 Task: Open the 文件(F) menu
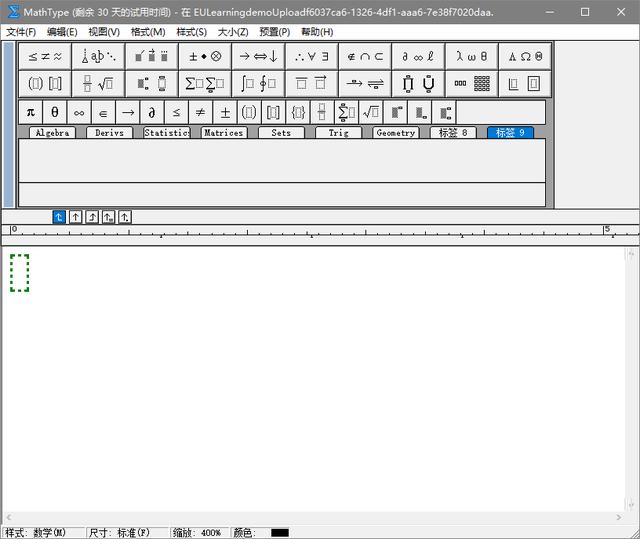click(x=21, y=32)
